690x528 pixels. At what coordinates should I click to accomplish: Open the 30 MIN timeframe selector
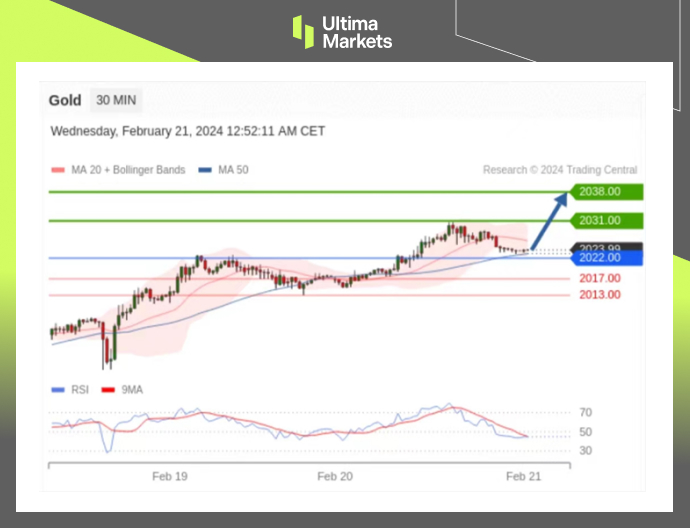(117, 100)
